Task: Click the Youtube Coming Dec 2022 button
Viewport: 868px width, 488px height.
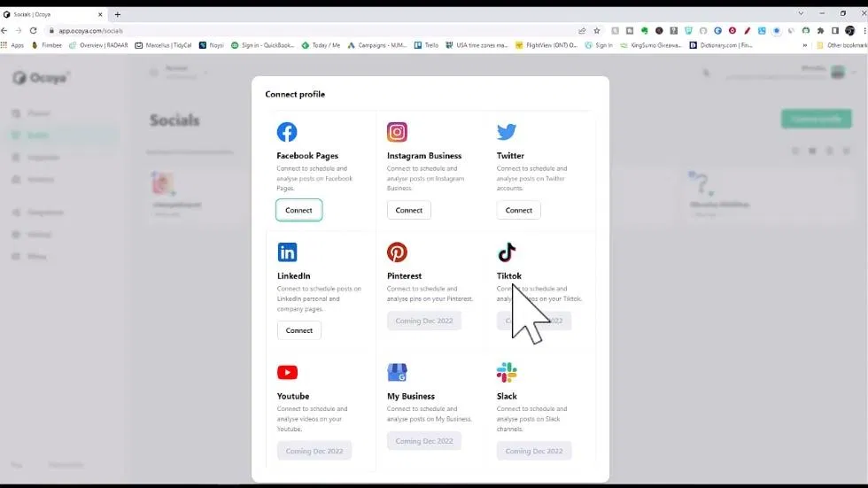Action: (314, 451)
